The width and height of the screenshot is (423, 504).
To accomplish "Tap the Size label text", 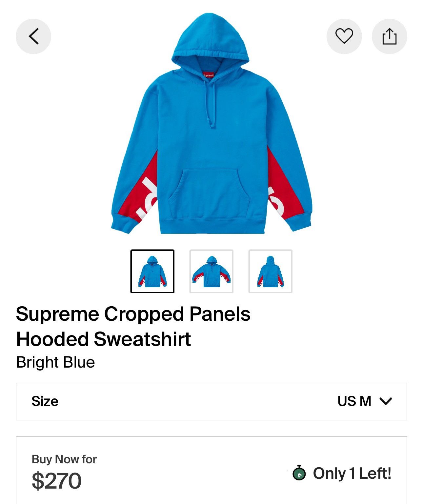I will [x=45, y=401].
